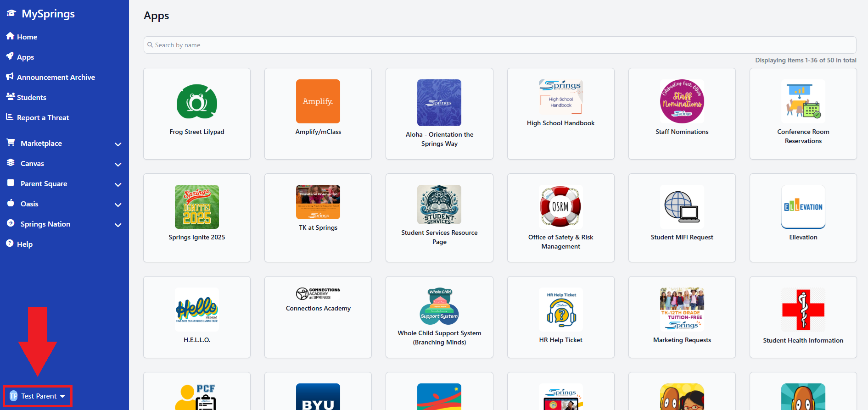Open Announcement Archive from sidebar
Viewport: 868px width, 410px height.
coord(56,78)
